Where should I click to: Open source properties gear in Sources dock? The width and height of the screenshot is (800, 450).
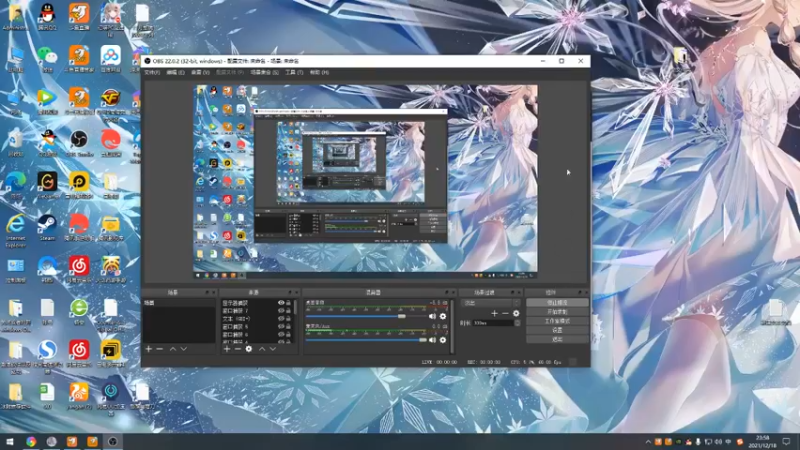point(248,349)
